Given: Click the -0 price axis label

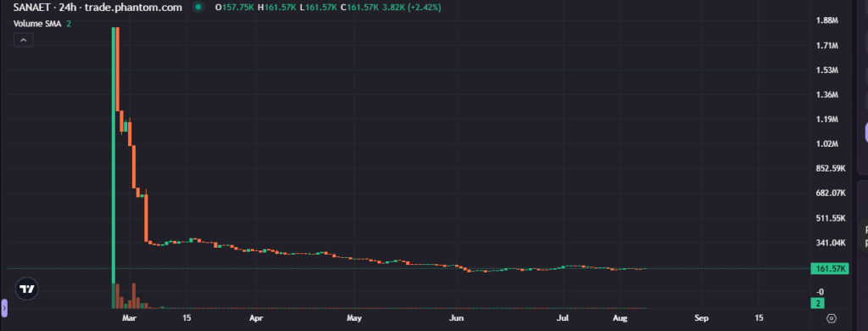Looking at the screenshot, I should (x=821, y=292).
